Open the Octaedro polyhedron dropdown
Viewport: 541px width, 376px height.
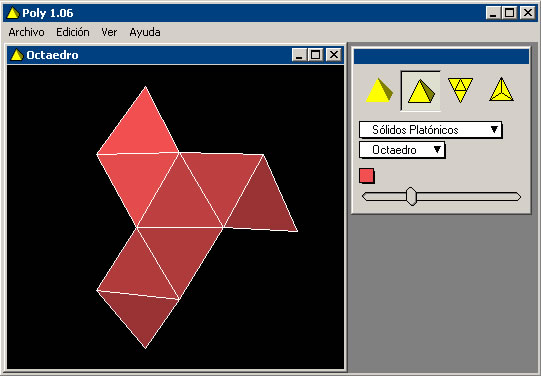tap(402, 150)
